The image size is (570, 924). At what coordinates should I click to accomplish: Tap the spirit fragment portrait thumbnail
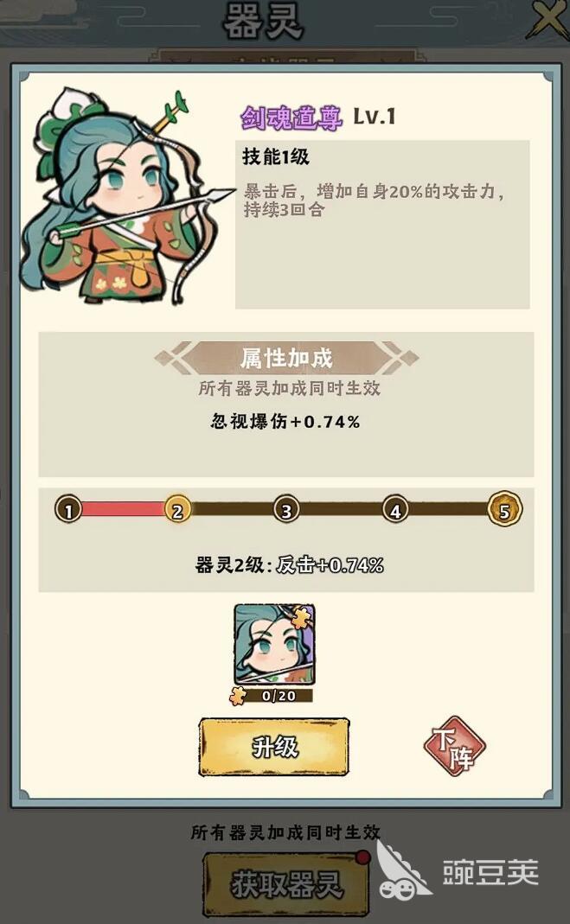click(x=275, y=643)
